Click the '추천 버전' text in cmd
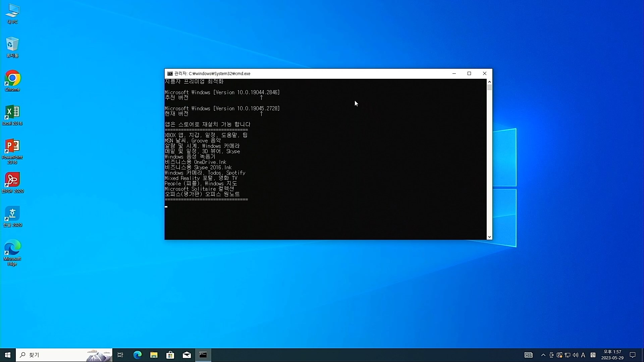Screen dimensions: 644x362 click(177, 98)
